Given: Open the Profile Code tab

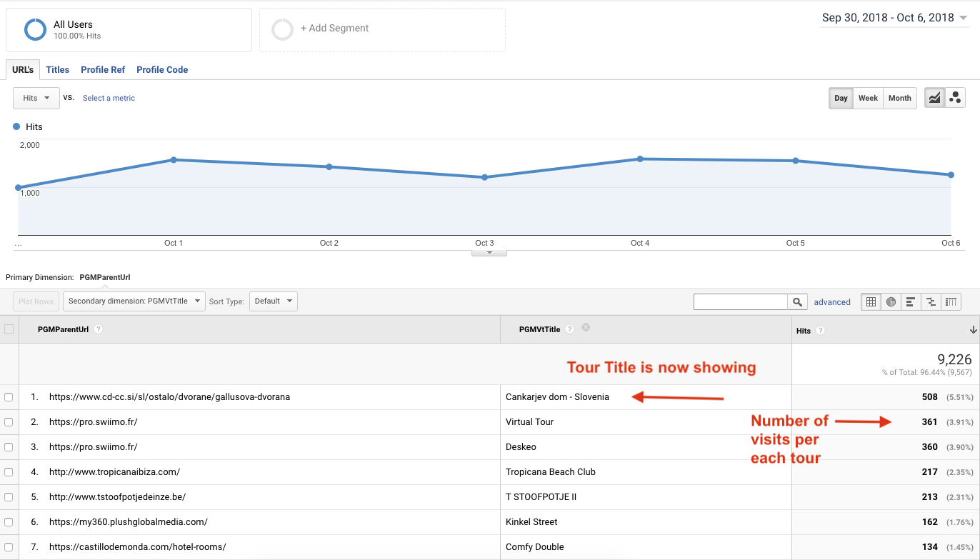Looking at the screenshot, I should coord(162,70).
